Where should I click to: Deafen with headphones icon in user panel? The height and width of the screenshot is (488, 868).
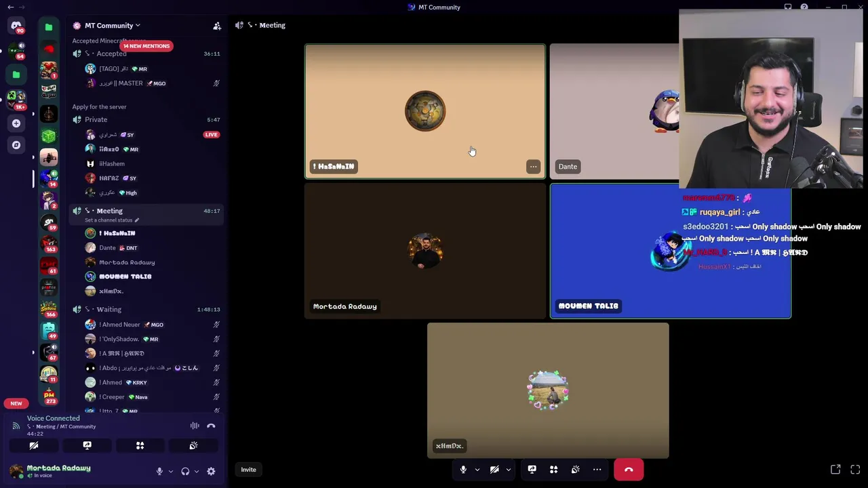tap(185, 471)
